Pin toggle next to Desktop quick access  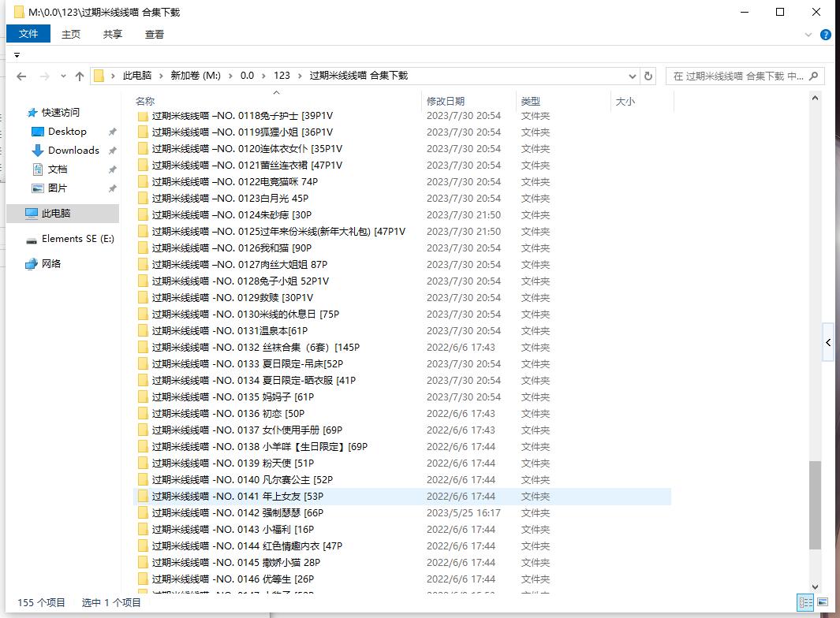click(113, 132)
